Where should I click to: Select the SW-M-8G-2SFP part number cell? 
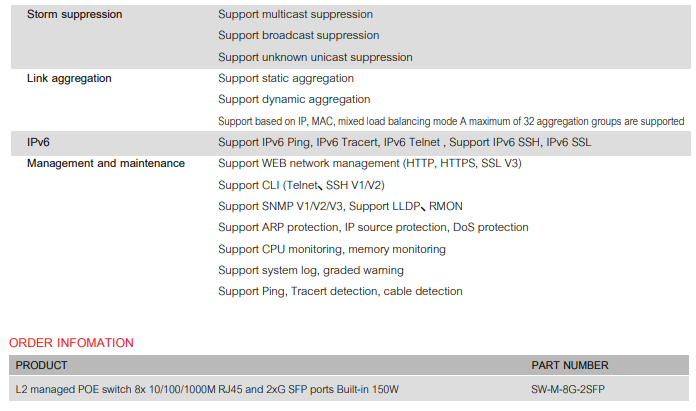(x=568, y=389)
